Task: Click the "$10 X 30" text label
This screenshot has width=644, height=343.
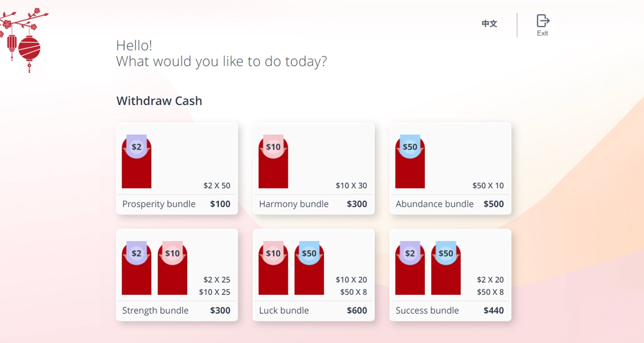Action: (351, 186)
